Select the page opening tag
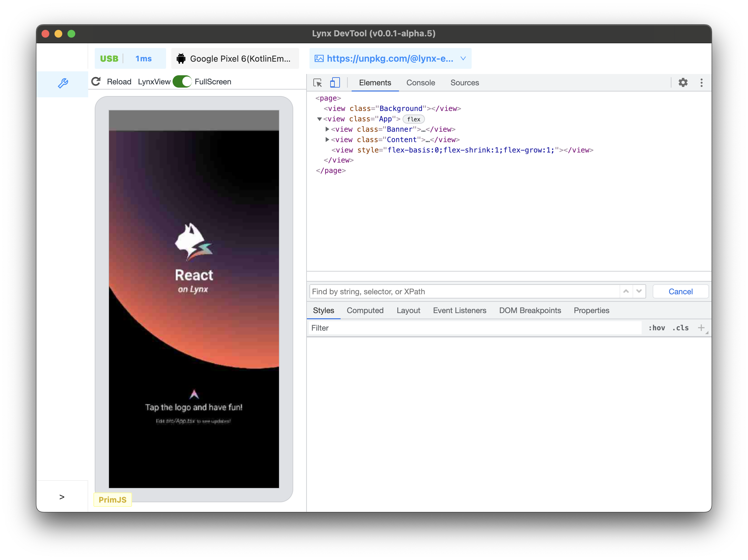The height and width of the screenshot is (560, 748). [x=328, y=98]
